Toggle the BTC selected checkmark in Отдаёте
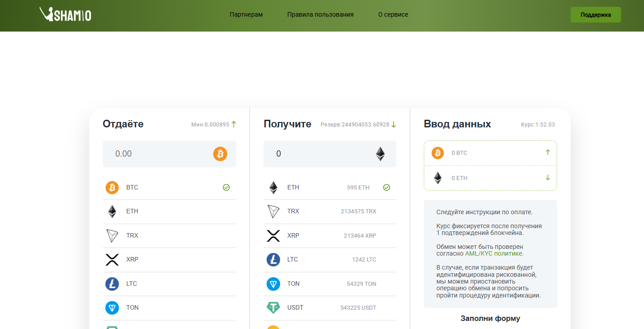 pyautogui.click(x=226, y=188)
